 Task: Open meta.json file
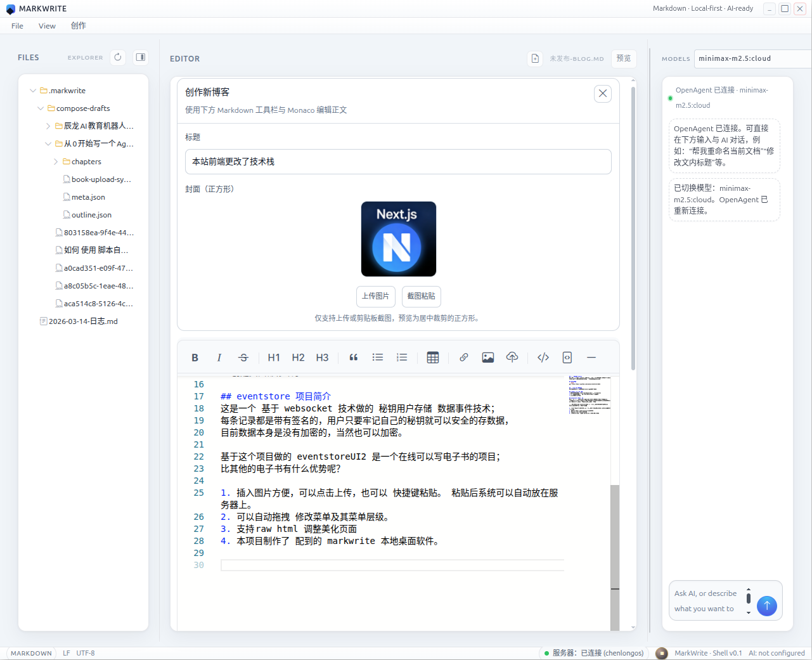tap(84, 197)
